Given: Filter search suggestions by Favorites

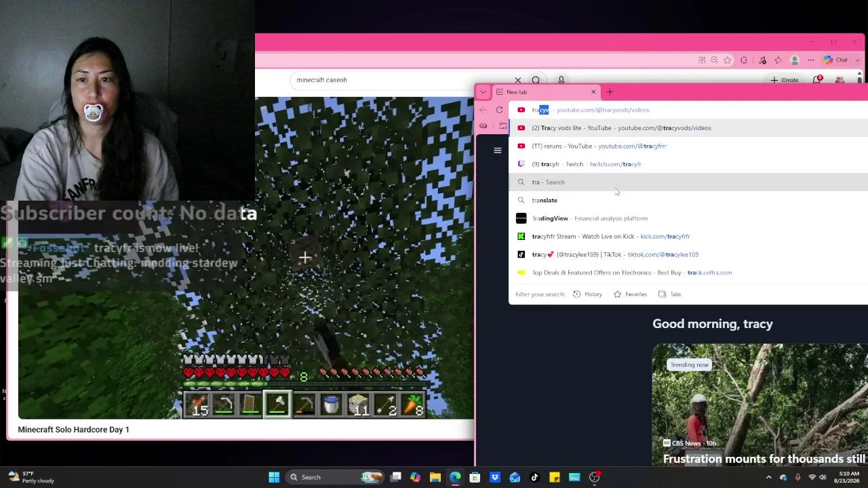Looking at the screenshot, I should pos(630,294).
